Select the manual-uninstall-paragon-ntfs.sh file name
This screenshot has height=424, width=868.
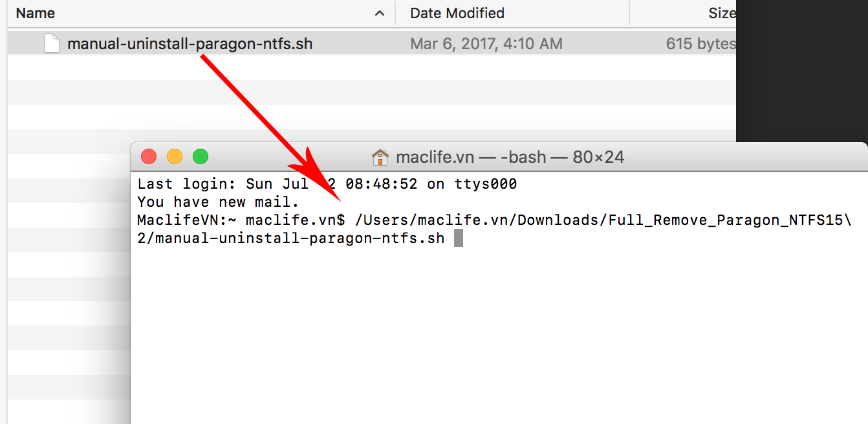pyautogui.click(x=190, y=44)
